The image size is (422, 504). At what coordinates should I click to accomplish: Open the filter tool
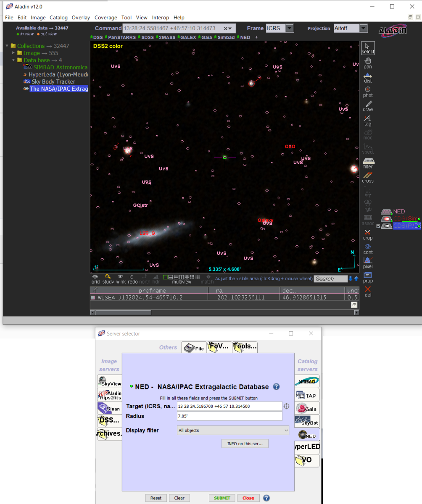pyautogui.click(x=368, y=163)
